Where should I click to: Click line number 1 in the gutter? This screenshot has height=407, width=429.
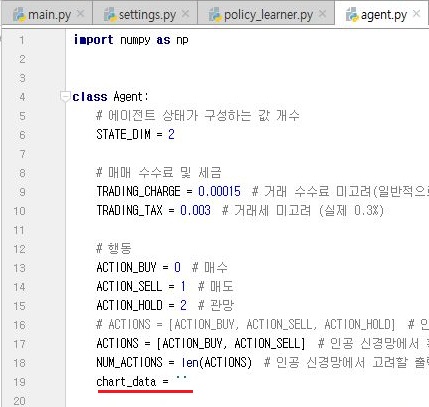click(x=22, y=40)
